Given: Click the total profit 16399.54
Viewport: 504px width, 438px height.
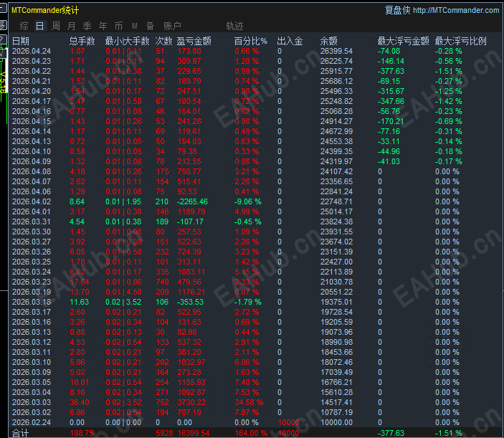Looking at the screenshot, I should (x=194, y=433).
